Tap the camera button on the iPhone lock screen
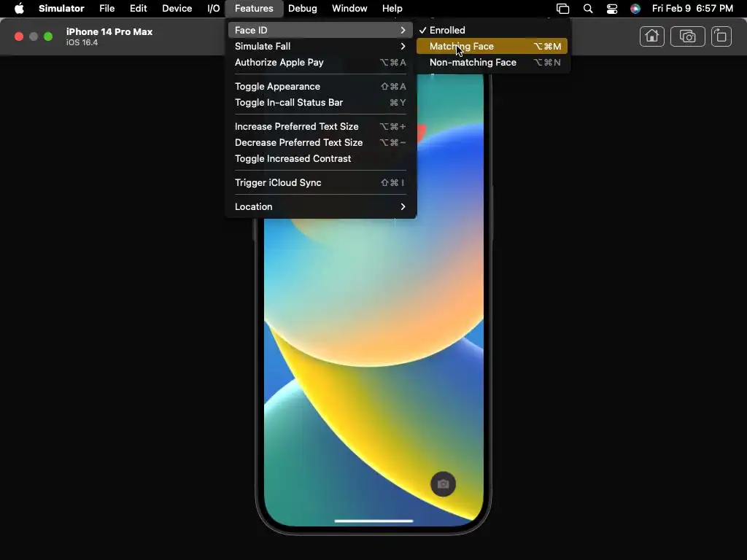This screenshot has width=747, height=560. pos(443,484)
